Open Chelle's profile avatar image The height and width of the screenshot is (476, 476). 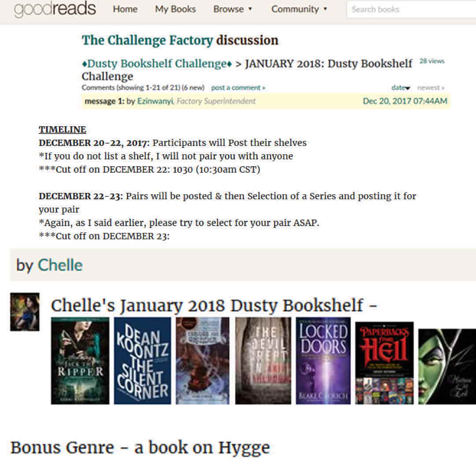[x=25, y=312]
